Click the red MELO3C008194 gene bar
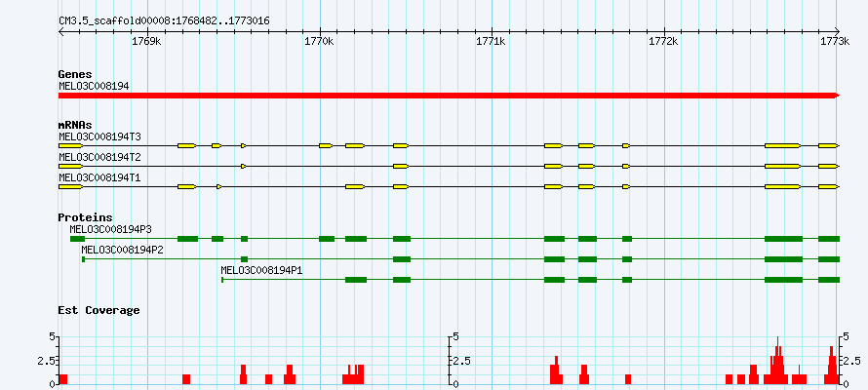Image resolution: width=868 pixels, height=390 pixels. tap(449, 96)
